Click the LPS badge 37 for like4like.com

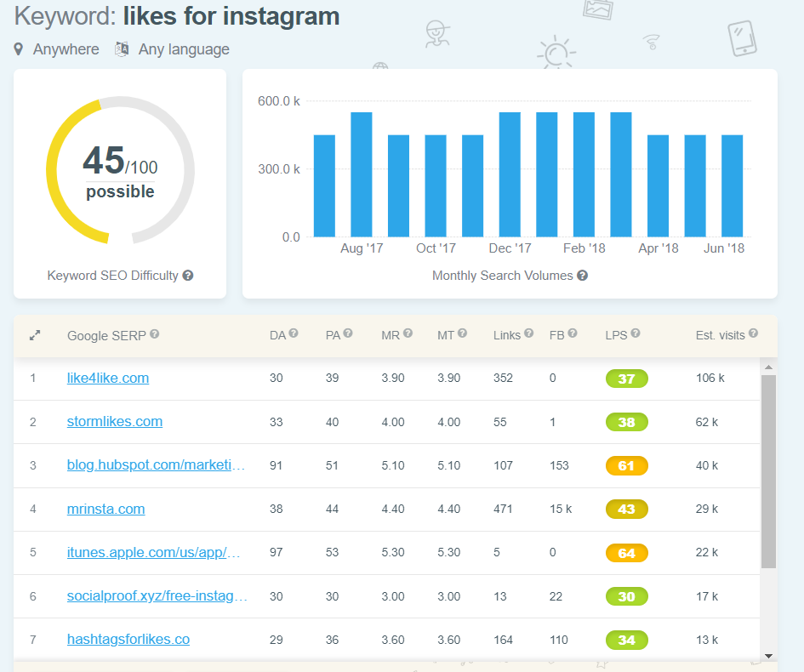coord(626,379)
